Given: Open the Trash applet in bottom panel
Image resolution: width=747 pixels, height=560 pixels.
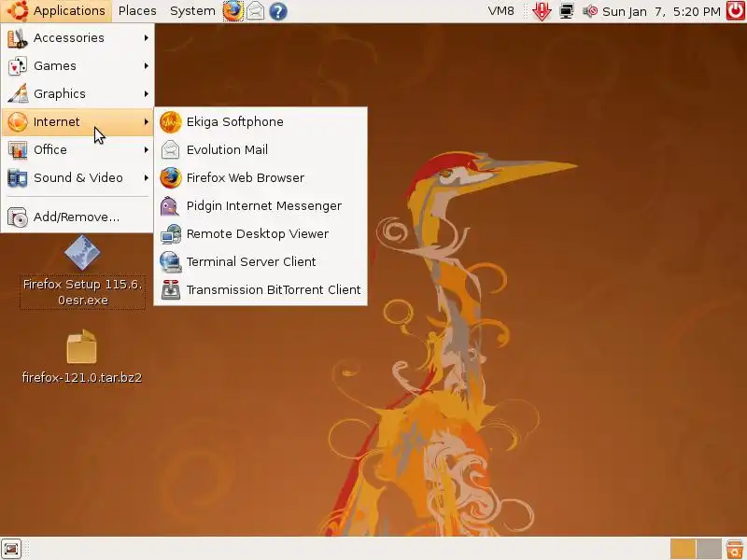Looking at the screenshot, I should [x=735, y=549].
